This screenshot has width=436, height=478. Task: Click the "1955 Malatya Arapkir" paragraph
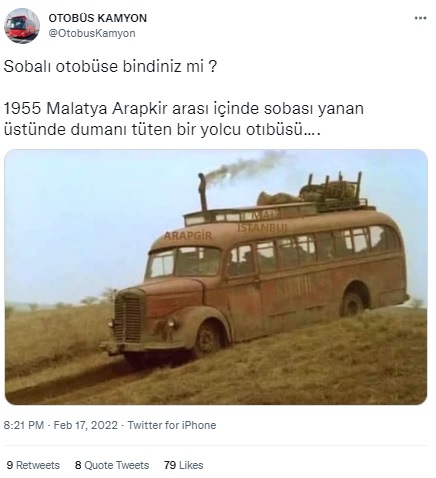184,119
